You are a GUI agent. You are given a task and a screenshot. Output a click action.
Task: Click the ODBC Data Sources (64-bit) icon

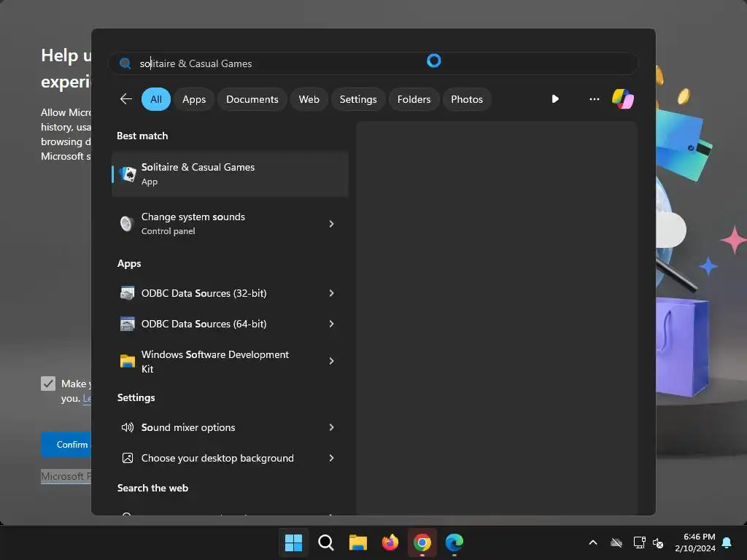(127, 324)
